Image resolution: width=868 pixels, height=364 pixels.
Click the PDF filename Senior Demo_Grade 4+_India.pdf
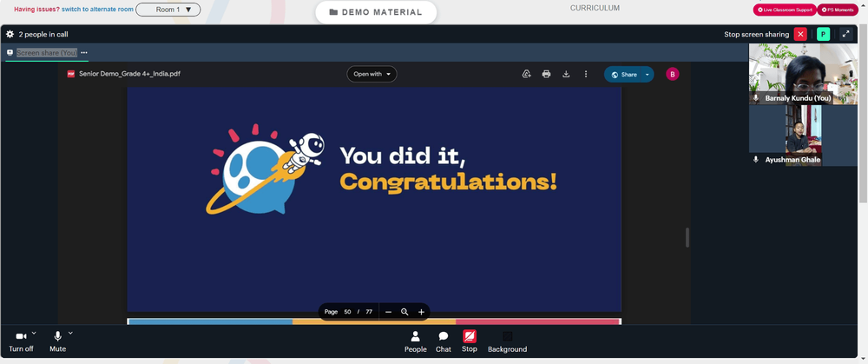point(129,74)
